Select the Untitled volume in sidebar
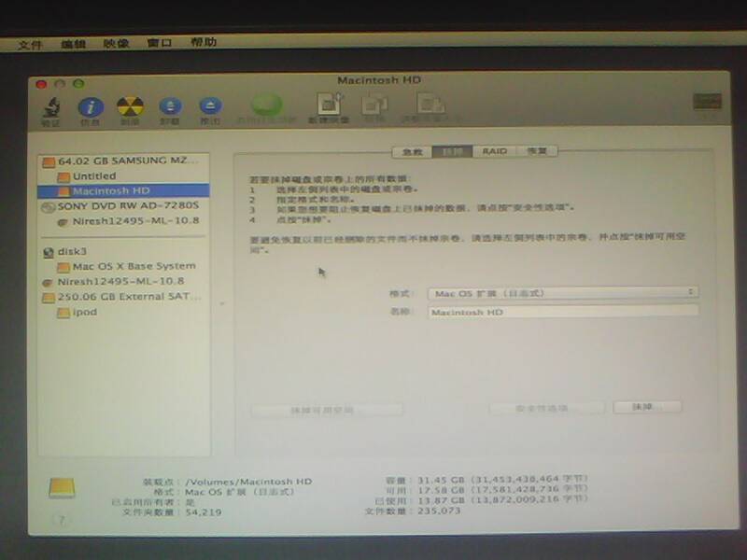The height and width of the screenshot is (560, 747). click(94, 175)
